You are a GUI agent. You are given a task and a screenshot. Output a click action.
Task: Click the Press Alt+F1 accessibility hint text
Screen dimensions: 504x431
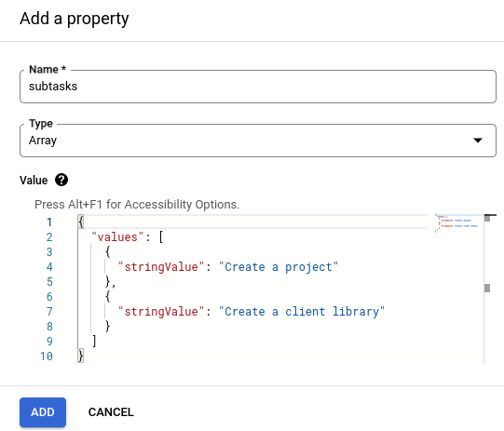coord(137,204)
